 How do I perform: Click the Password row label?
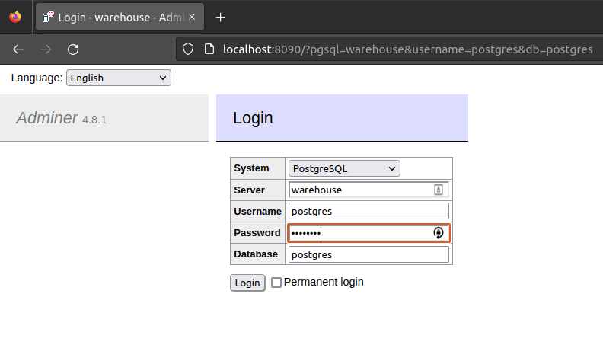pyautogui.click(x=257, y=233)
